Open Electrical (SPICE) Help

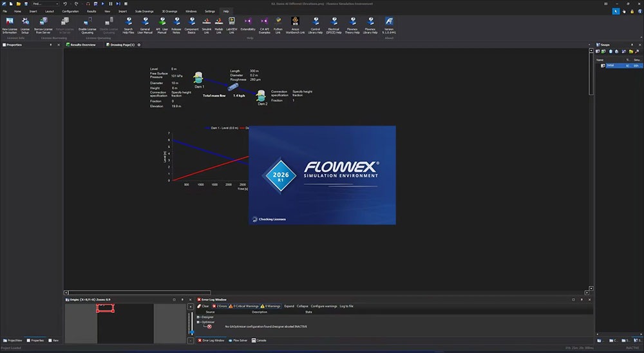pos(334,26)
